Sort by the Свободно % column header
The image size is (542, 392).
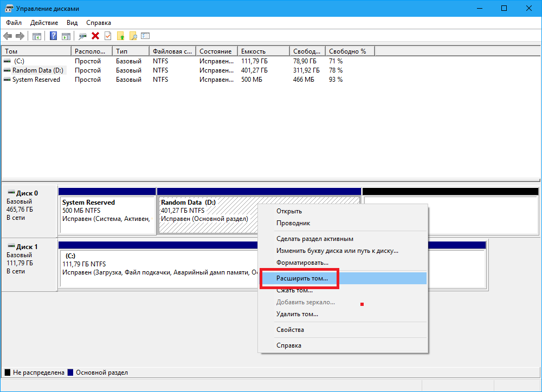350,51
